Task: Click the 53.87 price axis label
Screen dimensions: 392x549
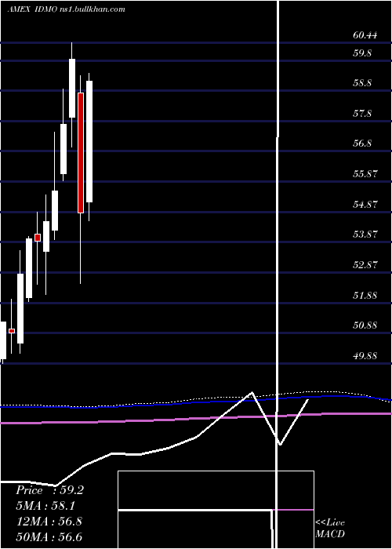Action: 365,234
